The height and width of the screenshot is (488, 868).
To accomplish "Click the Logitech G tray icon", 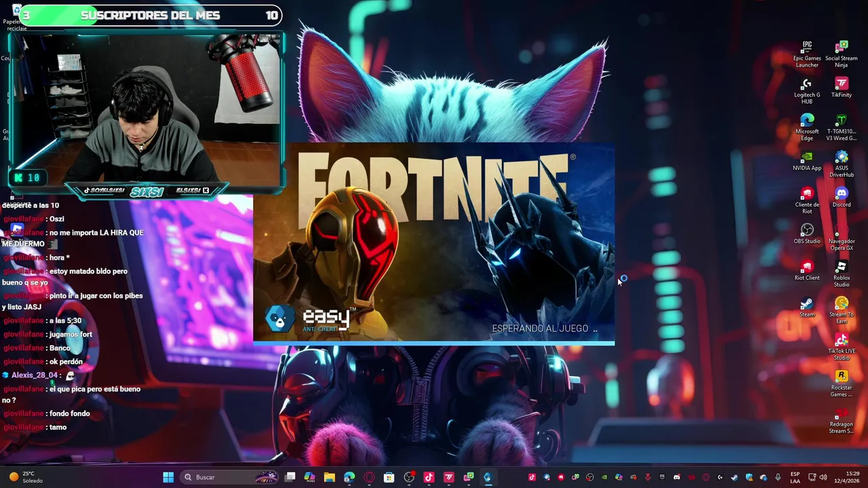I will pyautogui.click(x=720, y=477).
